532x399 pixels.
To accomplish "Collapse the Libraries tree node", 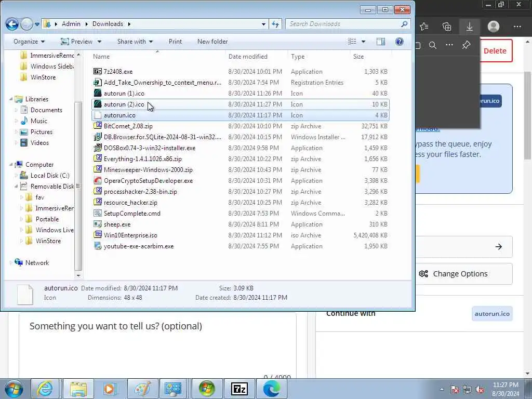I will (11, 99).
